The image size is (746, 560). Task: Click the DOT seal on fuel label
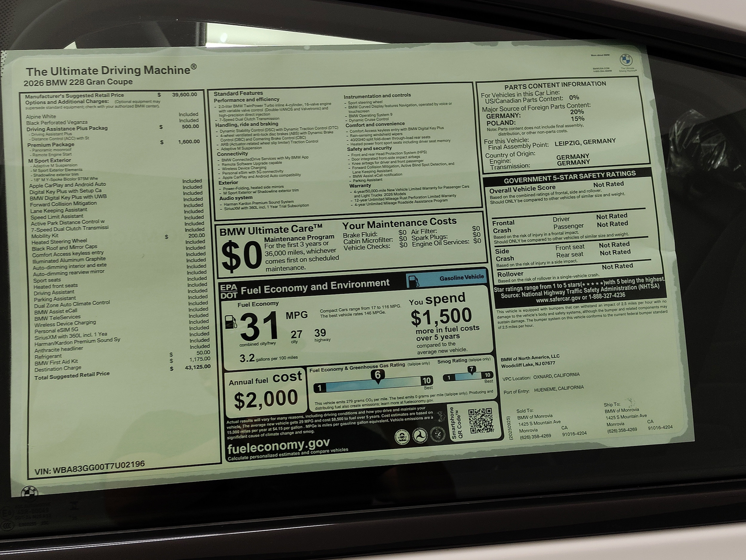[x=420, y=436]
